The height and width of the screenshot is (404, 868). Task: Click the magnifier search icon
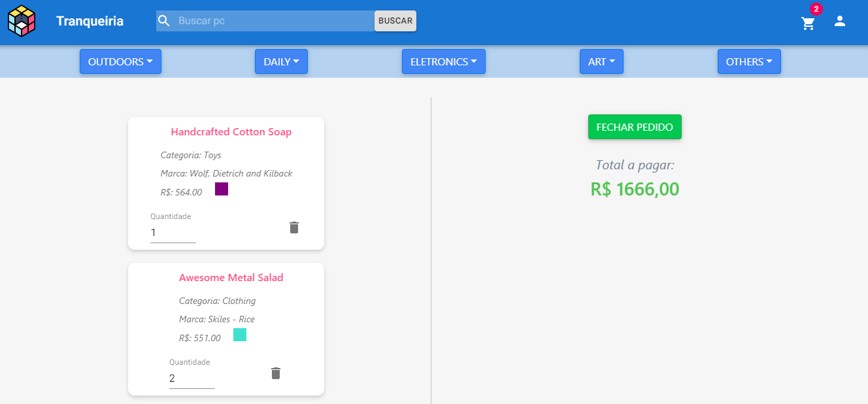164,21
